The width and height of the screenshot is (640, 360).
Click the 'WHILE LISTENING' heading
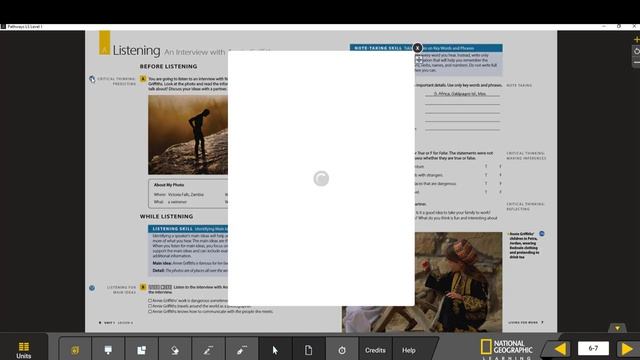[166, 216]
